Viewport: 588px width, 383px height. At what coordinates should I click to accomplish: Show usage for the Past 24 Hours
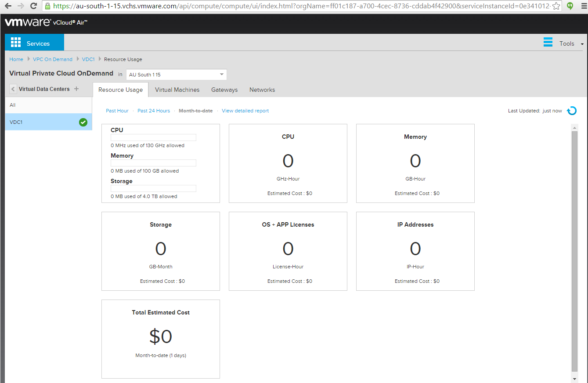pyautogui.click(x=154, y=111)
